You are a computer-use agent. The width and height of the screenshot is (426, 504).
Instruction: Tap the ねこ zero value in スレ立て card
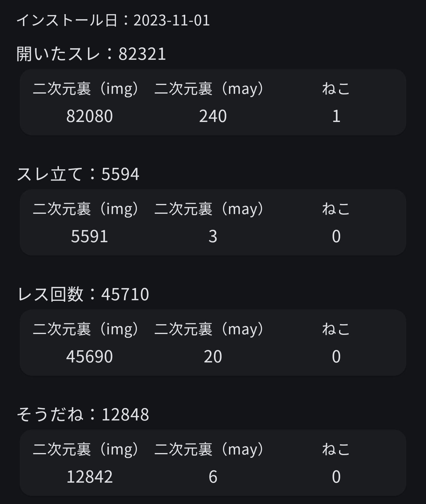(x=336, y=236)
